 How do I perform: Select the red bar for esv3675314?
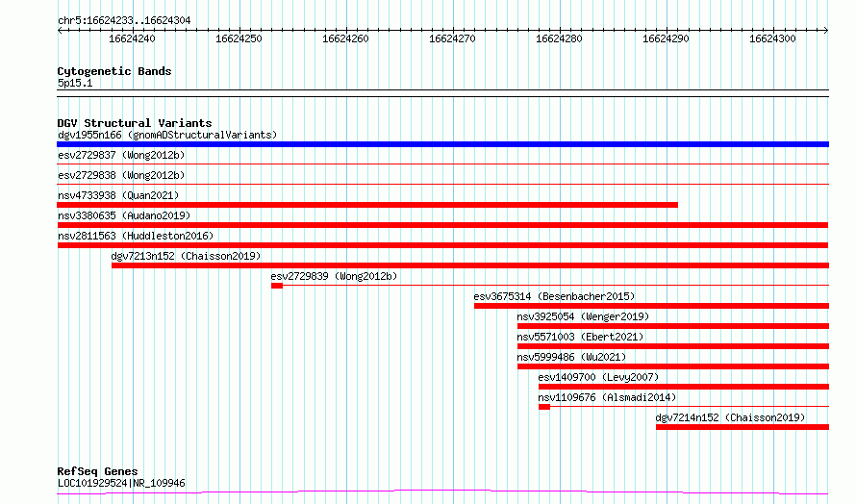[652, 306]
